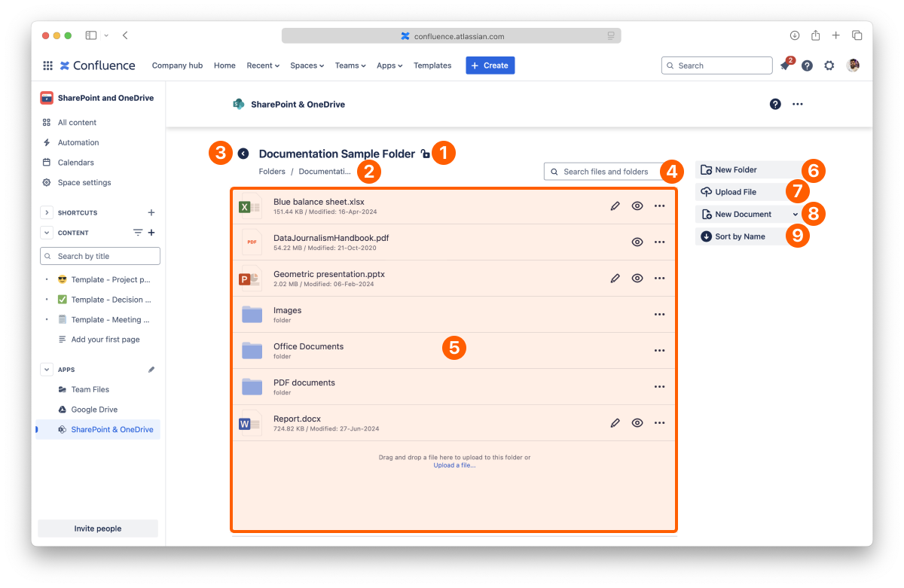This screenshot has height=588, width=904.
Task: Collapse the Content section in the sidebar
Action: point(46,233)
